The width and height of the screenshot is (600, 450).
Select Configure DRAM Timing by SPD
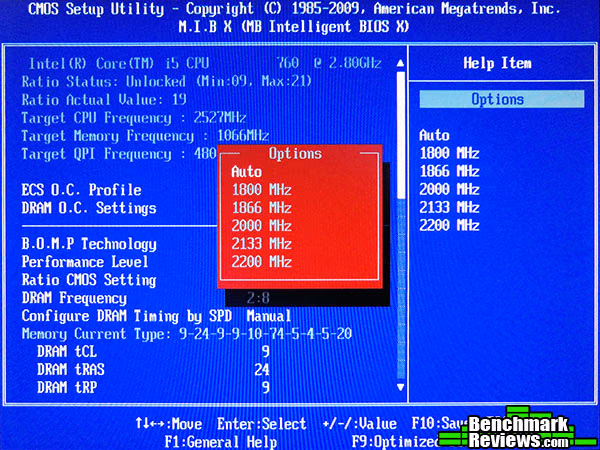pos(127,316)
